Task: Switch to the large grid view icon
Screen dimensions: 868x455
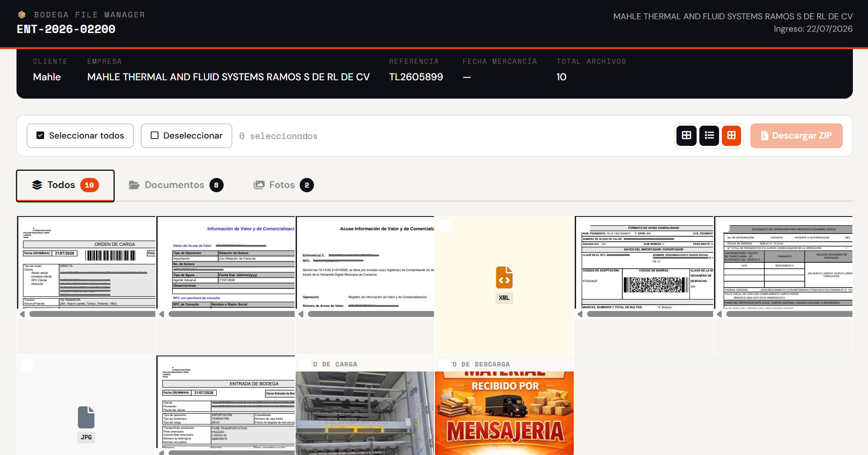Action: (x=687, y=135)
